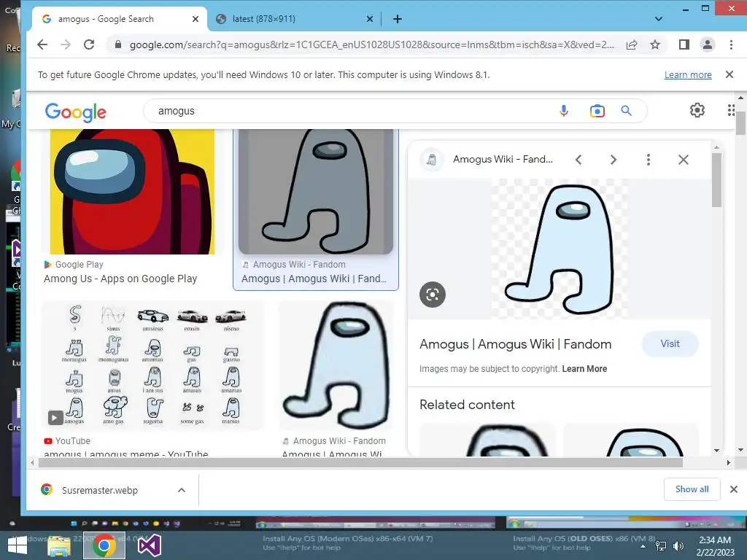Go back to previous page in Chrome
The width and height of the screenshot is (747, 560).
click(42, 44)
